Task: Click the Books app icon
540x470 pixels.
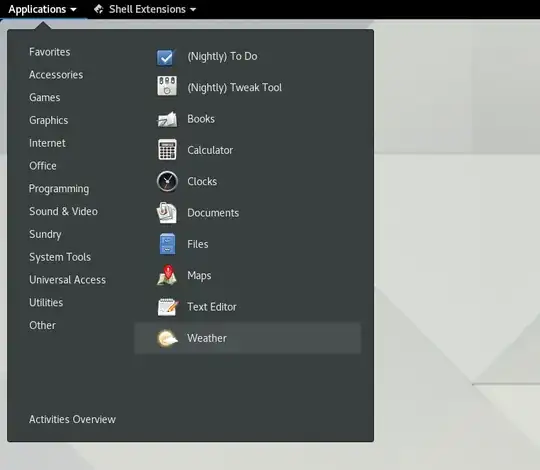Action: [x=167, y=119]
